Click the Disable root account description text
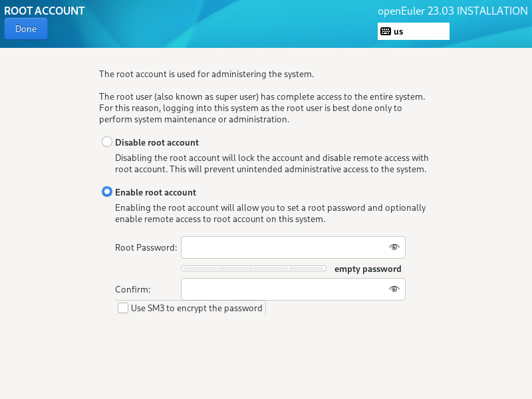The image size is (532, 399). [271, 164]
